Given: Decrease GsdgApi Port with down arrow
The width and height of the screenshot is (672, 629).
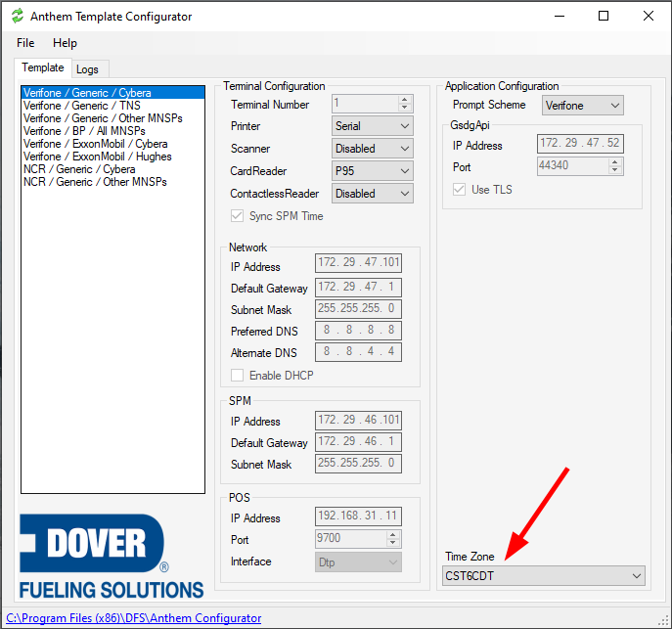Looking at the screenshot, I should (615, 170).
